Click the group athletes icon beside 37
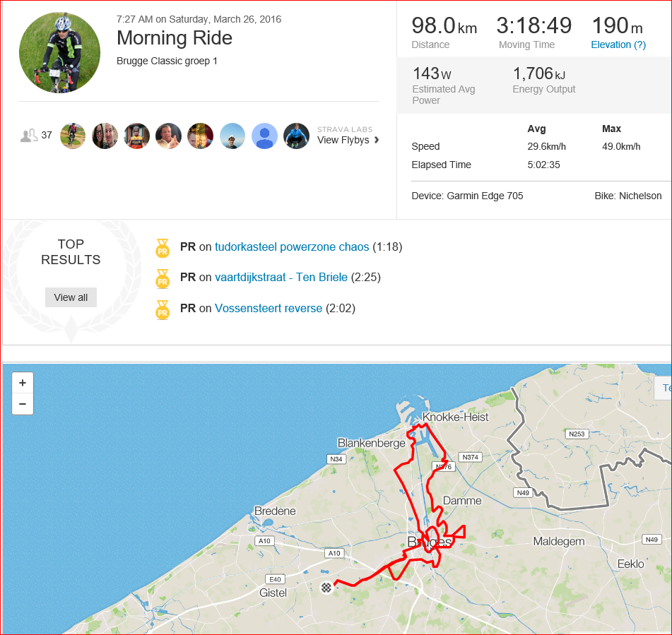The width and height of the screenshot is (672, 635). pyautogui.click(x=29, y=136)
